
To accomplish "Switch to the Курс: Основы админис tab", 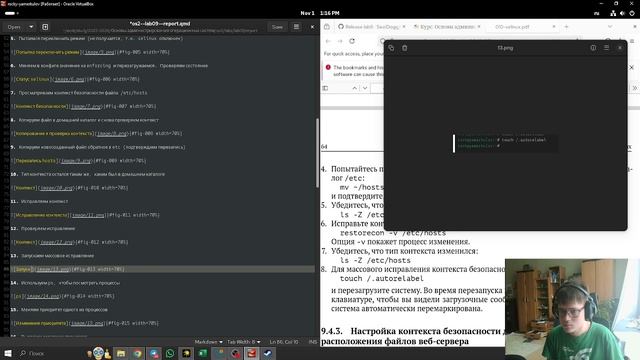I will (x=447, y=27).
